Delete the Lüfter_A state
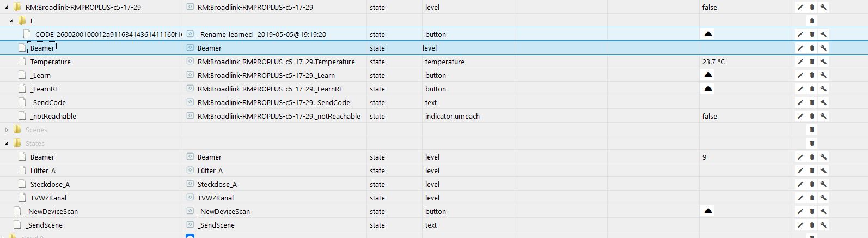 point(812,170)
